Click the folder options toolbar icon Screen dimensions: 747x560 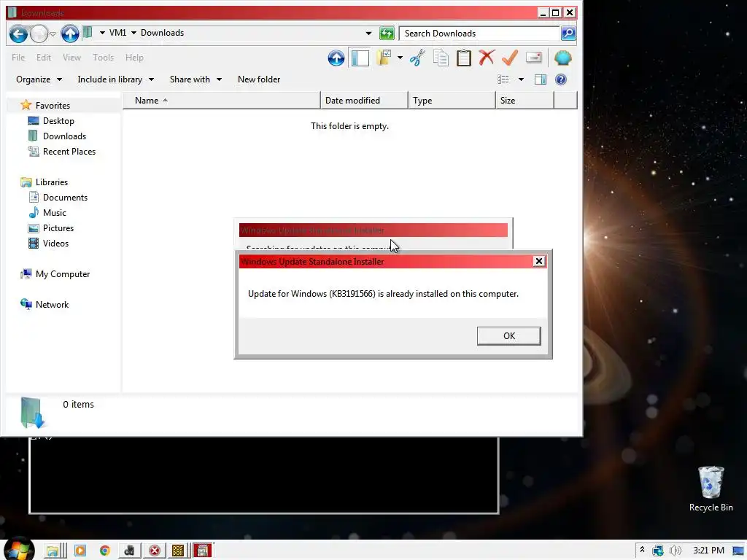pos(384,58)
